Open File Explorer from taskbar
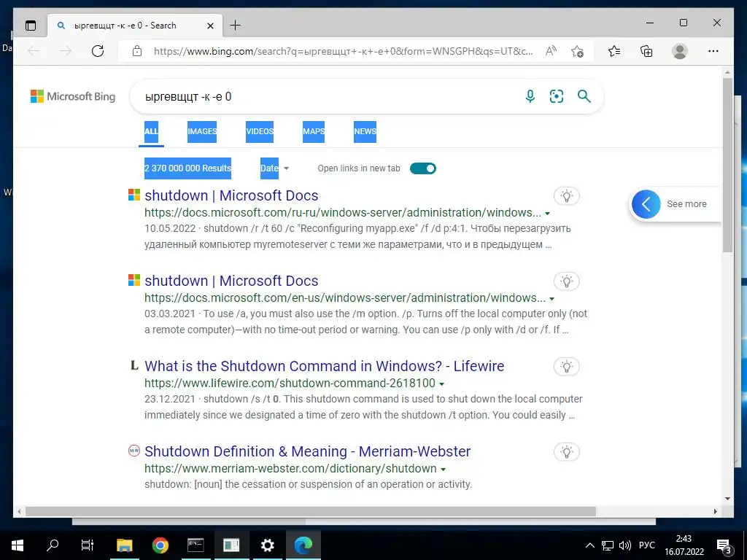Image resolution: width=747 pixels, height=560 pixels. click(x=124, y=545)
